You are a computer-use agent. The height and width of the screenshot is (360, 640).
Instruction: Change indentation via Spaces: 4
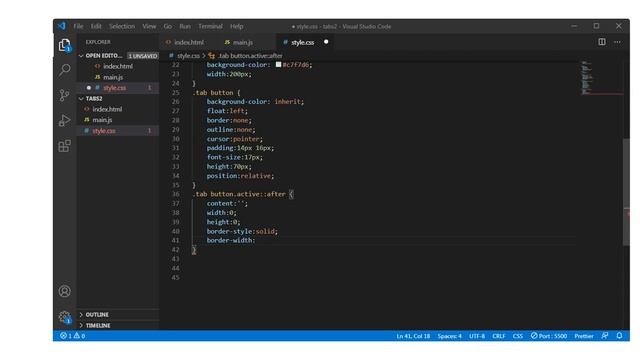449,336
